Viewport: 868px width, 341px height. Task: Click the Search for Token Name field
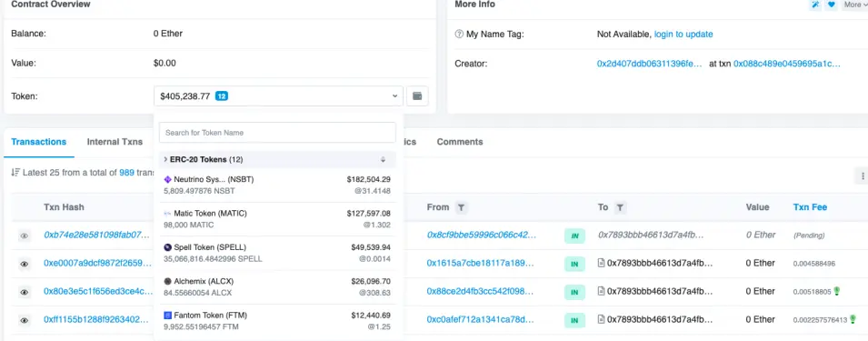point(277,133)
